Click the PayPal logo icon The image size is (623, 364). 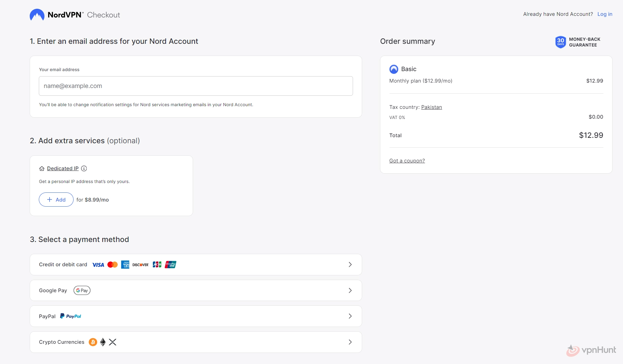pos(71,316)
